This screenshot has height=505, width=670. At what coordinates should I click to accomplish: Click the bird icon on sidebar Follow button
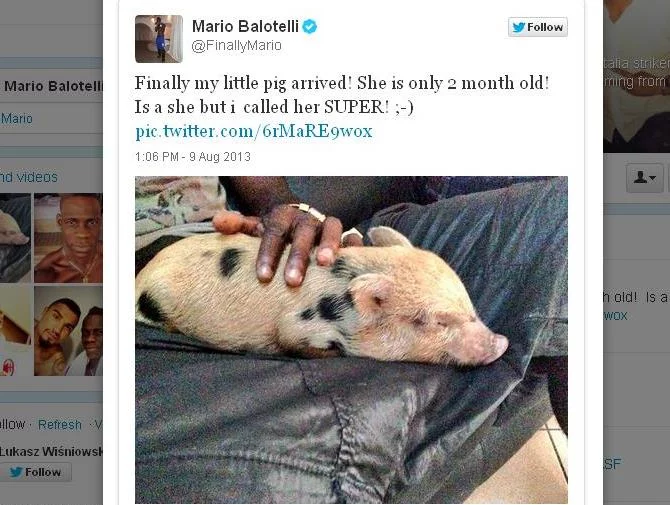pos(16,472)
